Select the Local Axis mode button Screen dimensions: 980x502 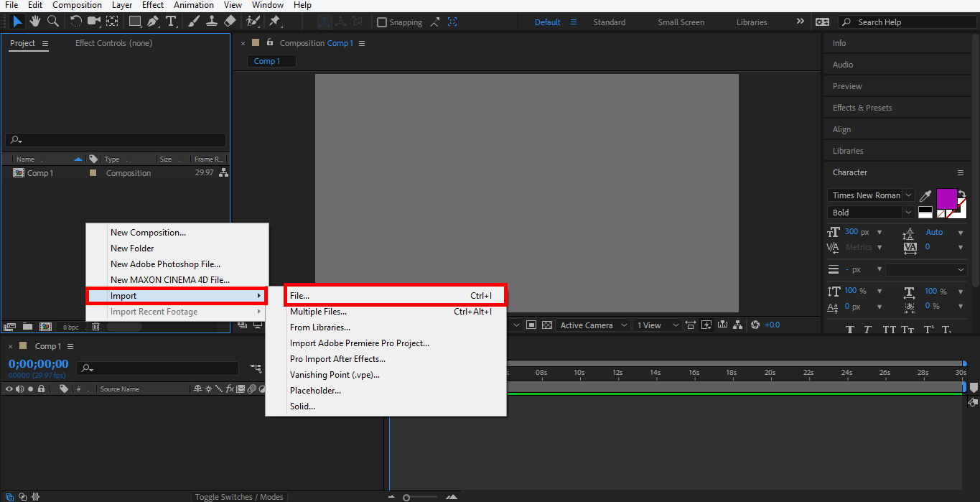325,22
